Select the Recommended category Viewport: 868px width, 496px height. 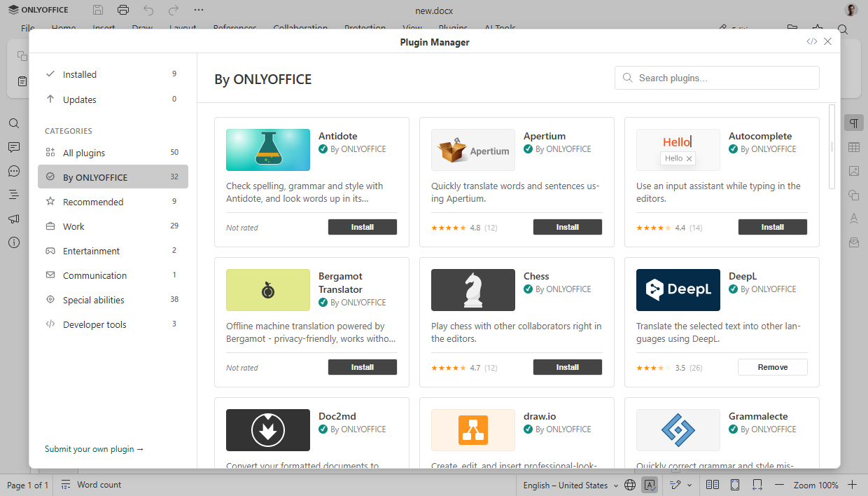(113, 202)
